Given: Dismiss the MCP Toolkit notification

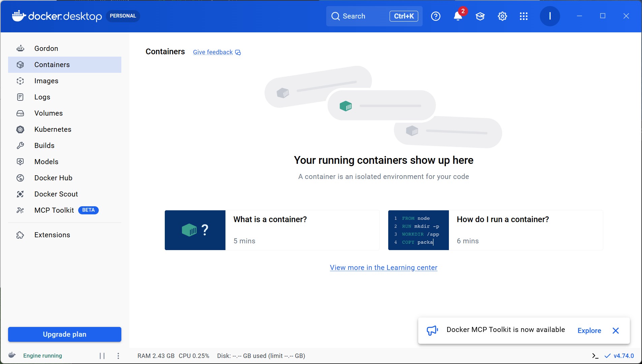Looking at the screenshot, I should point(616,331).
